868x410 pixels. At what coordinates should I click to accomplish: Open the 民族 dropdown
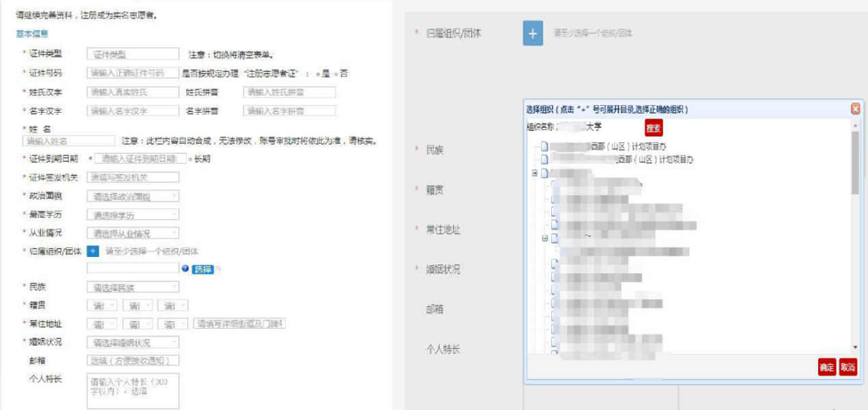133,287
